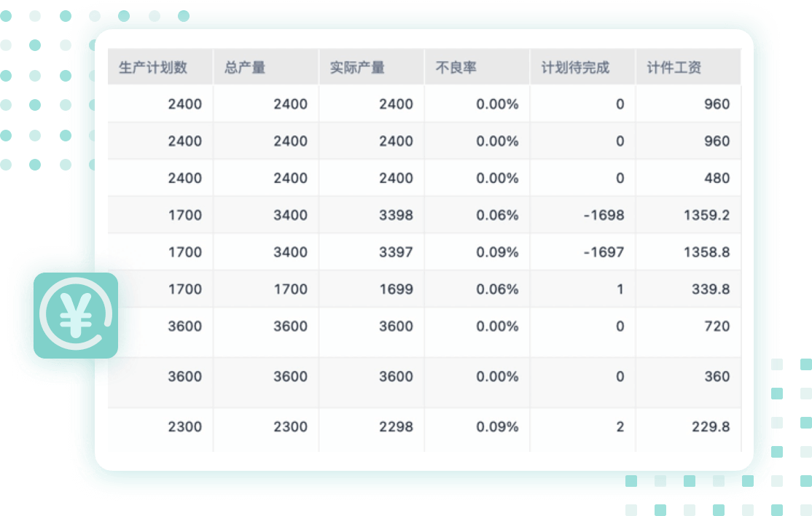Viewport: 812px width, 516px height.
Task: Click the -1697 pending plan cell
Action: tap(583, 252)
